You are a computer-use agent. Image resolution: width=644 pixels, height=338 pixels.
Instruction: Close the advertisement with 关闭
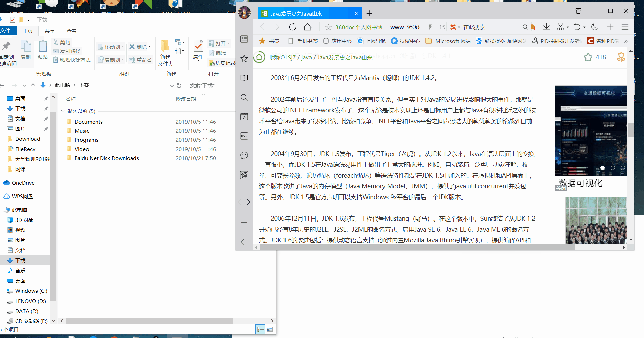[x=561, y=188]
